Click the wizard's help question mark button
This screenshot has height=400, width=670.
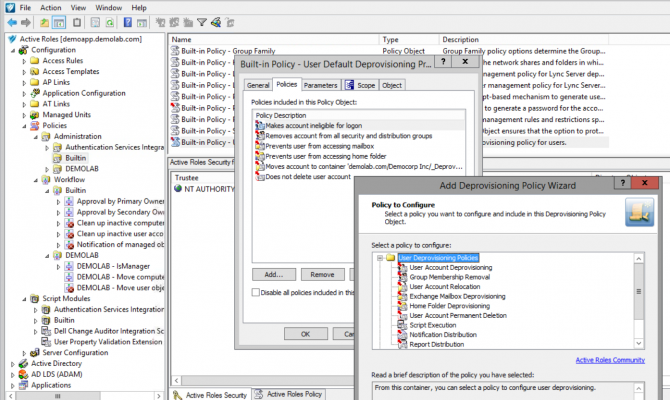tap(623, 183)
